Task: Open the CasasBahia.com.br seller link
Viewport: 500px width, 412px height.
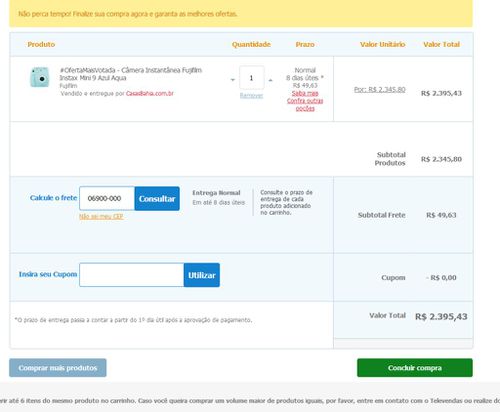Action: pyautogui.click(x=150, y=94)
